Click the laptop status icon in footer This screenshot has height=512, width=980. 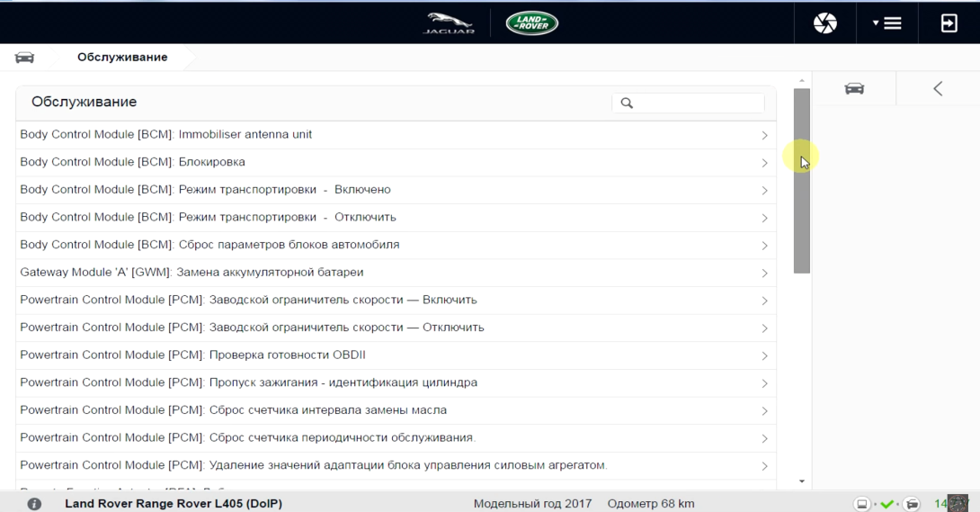click(862, 504)
